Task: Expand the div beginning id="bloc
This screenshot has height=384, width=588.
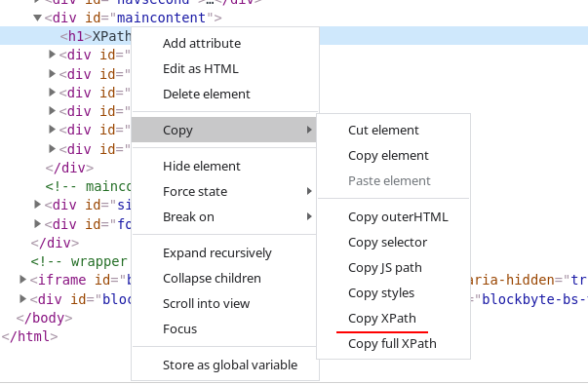Action: [22, 298]
